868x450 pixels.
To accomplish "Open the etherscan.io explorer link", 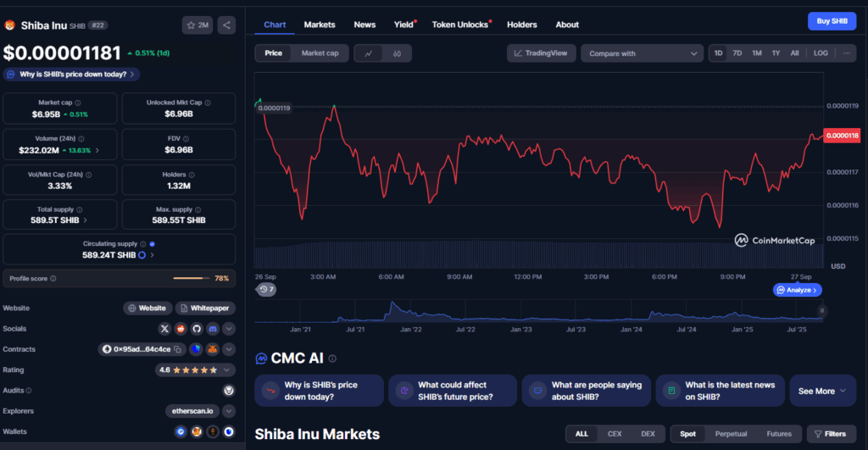I will point(192,411).
